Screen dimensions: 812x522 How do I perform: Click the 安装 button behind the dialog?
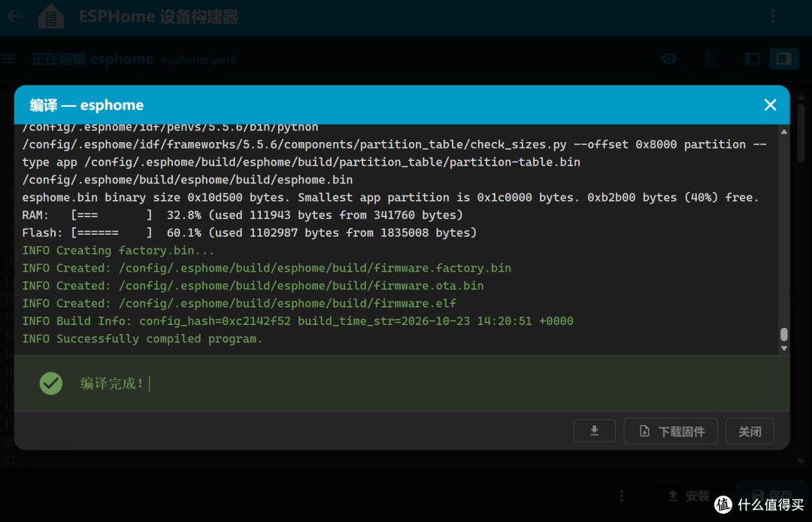click(688, 496)
